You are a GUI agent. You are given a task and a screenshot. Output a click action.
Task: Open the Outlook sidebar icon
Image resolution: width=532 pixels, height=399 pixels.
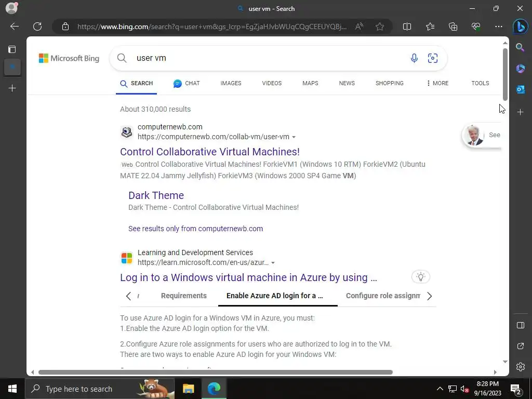[x=520, y=89]
